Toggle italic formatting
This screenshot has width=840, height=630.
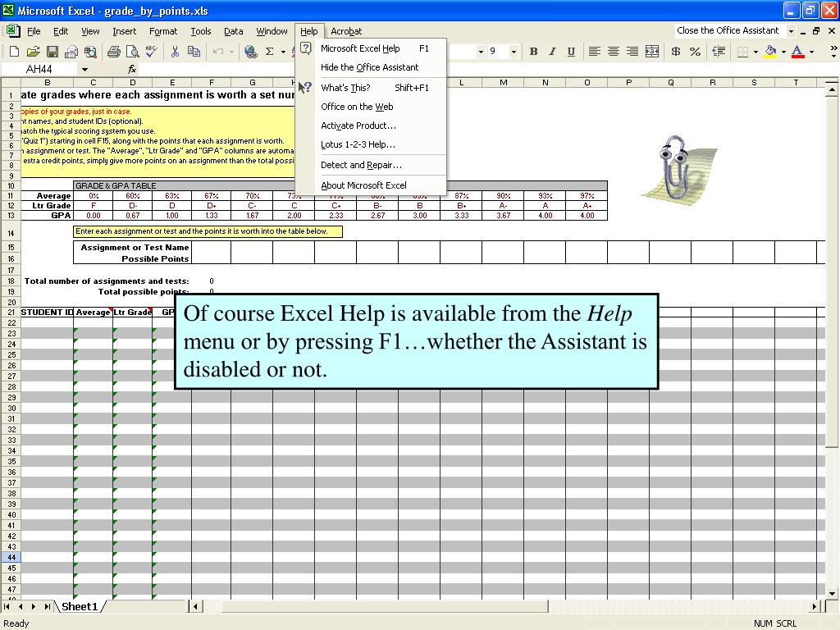click(x=552, y=52)
